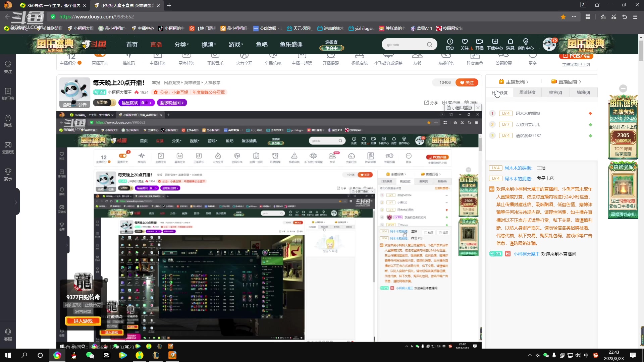
Task: Click the 举报 report link
Action: point(156,82)
